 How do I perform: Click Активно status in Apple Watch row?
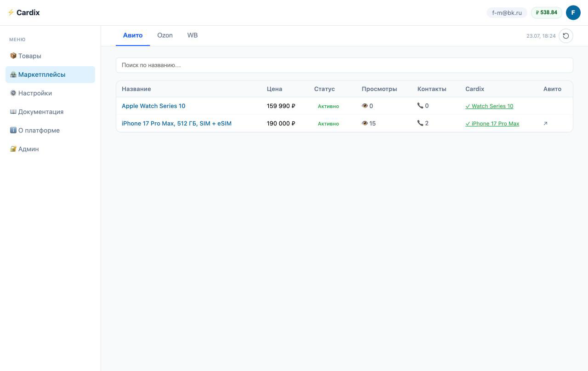click(x=328, y=106)
